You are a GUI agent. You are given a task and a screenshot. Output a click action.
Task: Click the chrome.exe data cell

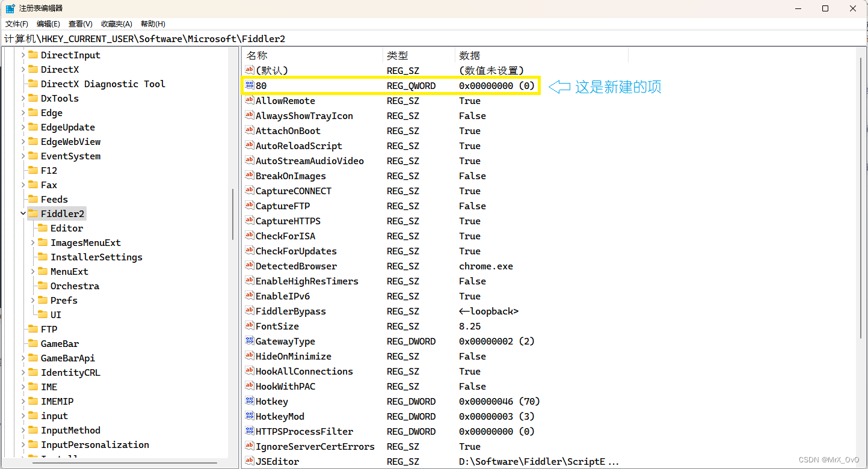point(486,266)
